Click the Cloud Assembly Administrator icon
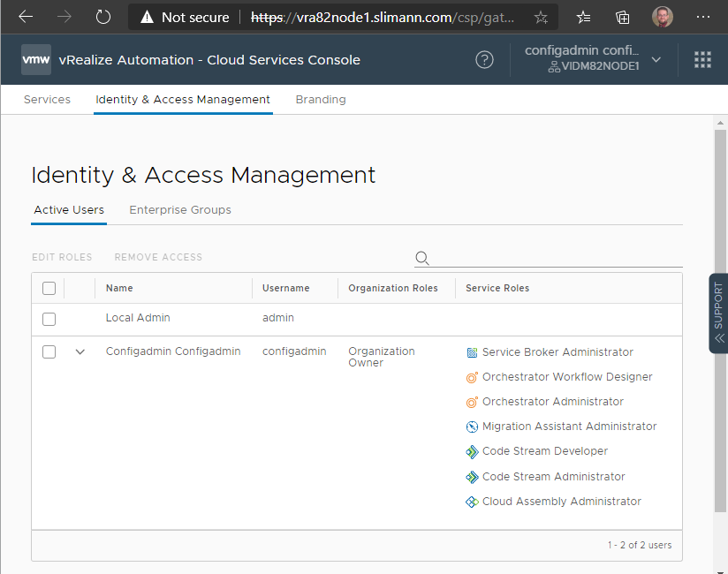The height and width of the screenshot is (574, 728). pyautogui.click(x=472, y=502)
